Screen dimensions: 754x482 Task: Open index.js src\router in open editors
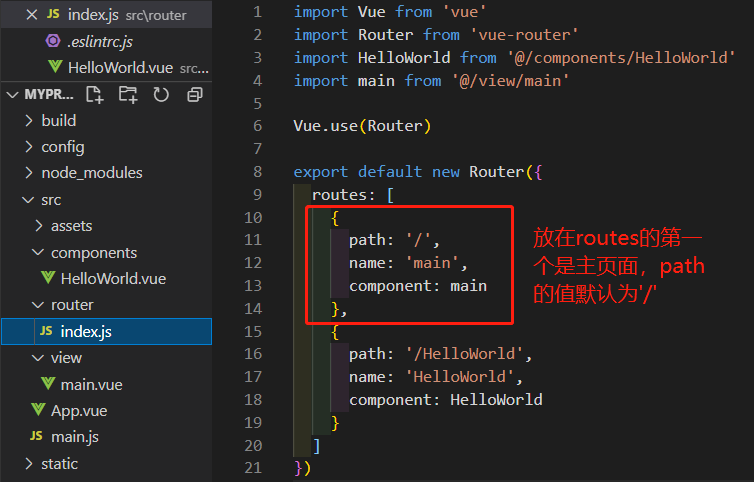pyautogui.click(x=106, y=15)
